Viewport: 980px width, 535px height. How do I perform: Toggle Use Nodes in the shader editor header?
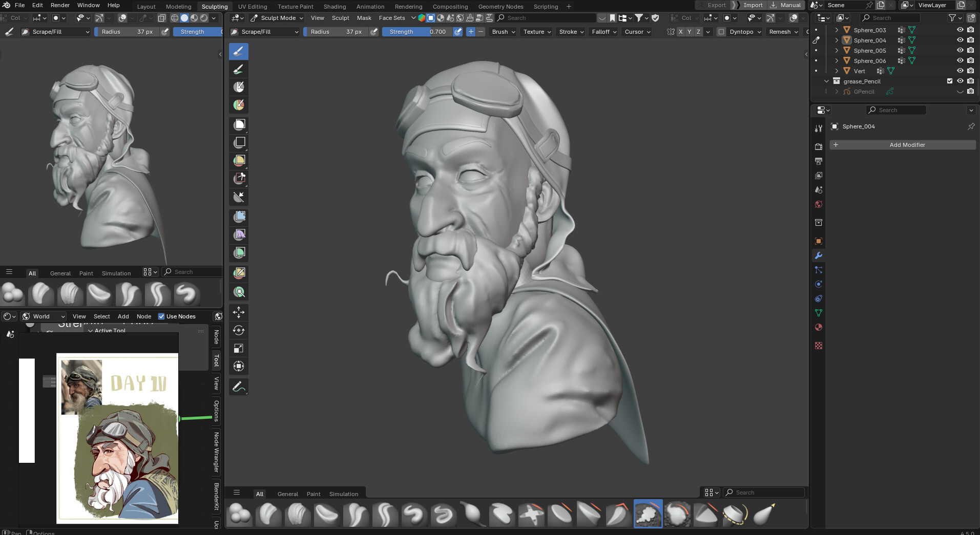point(162,316)
